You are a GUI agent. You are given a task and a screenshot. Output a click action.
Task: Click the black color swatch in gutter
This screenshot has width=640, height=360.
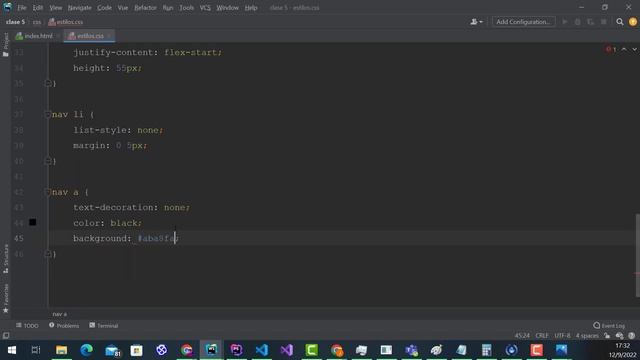click(33, 222)
